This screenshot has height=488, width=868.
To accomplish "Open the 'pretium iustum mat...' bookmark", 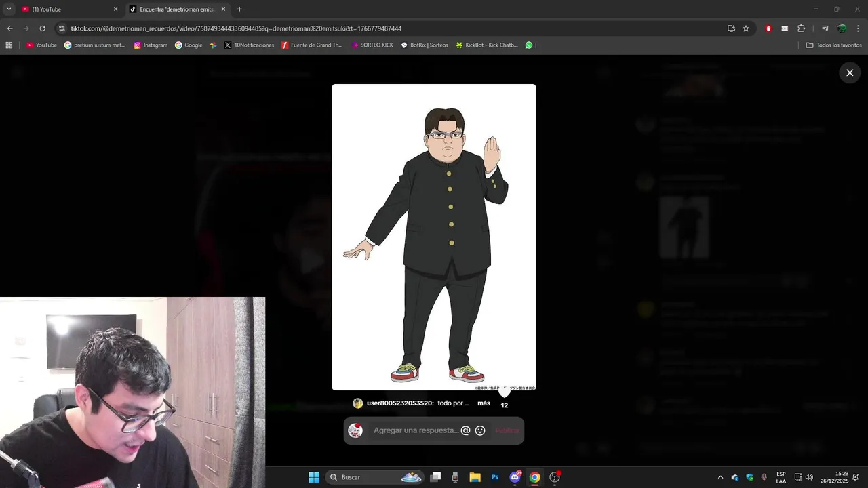I will 95,45.
